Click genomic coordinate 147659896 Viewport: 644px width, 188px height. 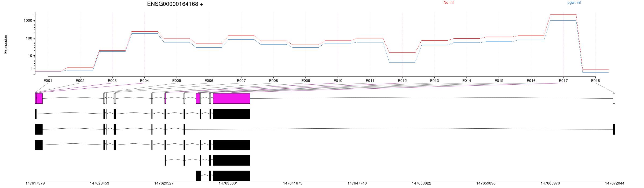(486, 183)
